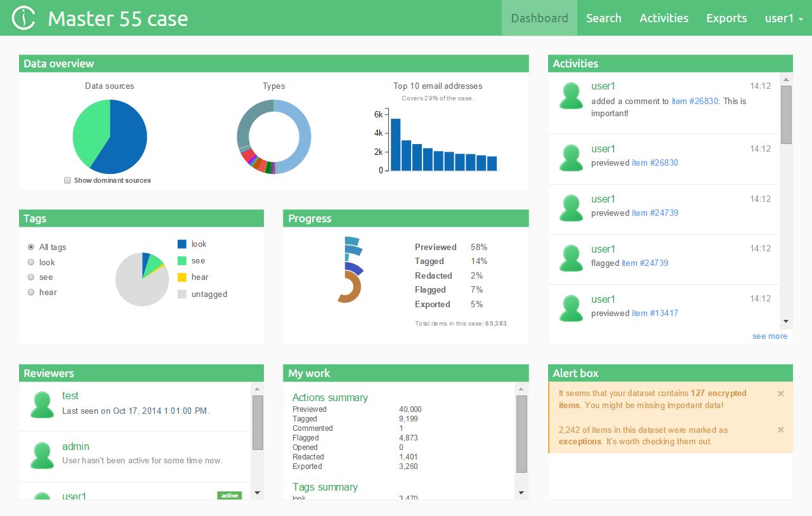This screenshot has height=516, width=812.
Task: Open the item #26830 link in comment
Action: tap(695, 101)
